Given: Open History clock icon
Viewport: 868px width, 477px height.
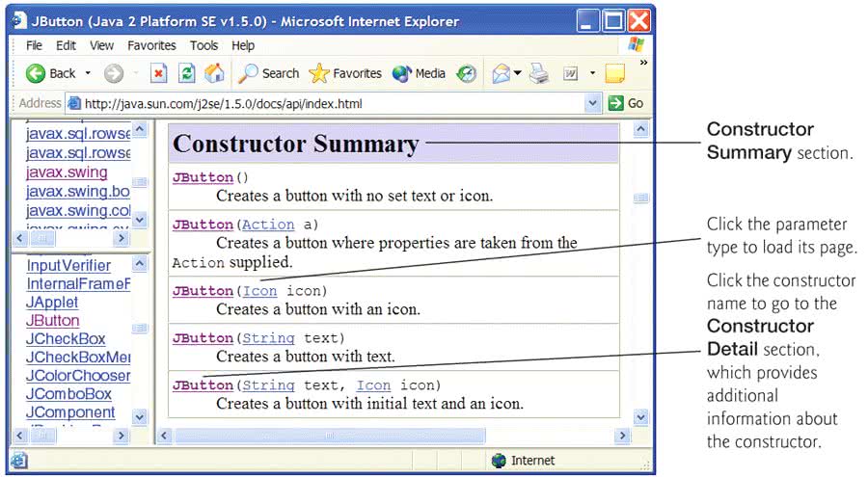Looking at the screenshot, I should [466, 73].
